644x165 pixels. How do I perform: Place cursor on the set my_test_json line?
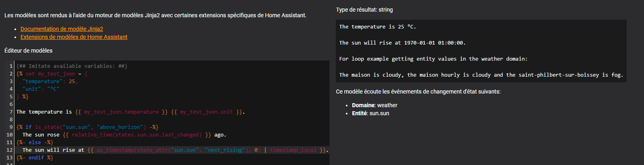point(52,74)
